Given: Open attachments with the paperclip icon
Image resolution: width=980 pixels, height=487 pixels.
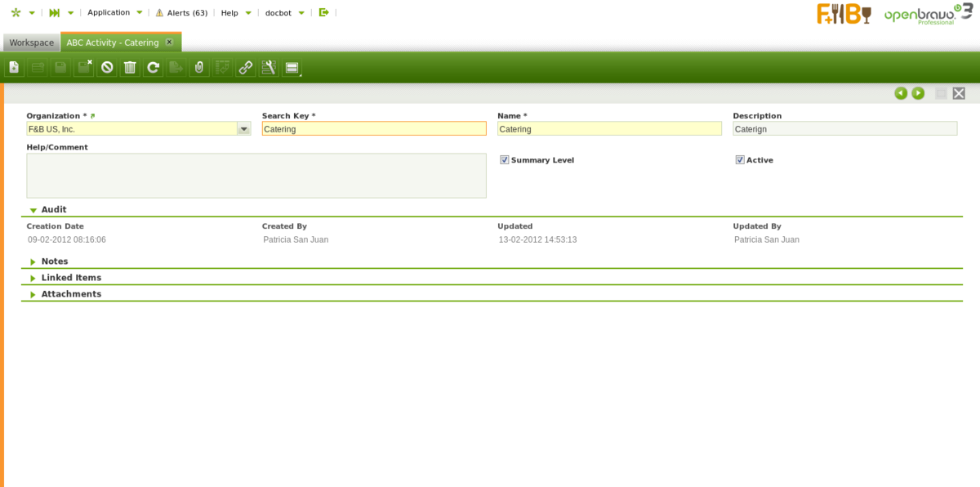Looking at the screenshot, I should pos(198,68).
